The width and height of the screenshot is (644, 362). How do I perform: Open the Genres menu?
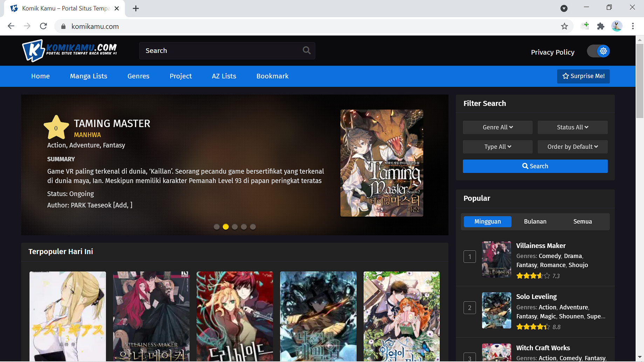click(x=138, y=76)
